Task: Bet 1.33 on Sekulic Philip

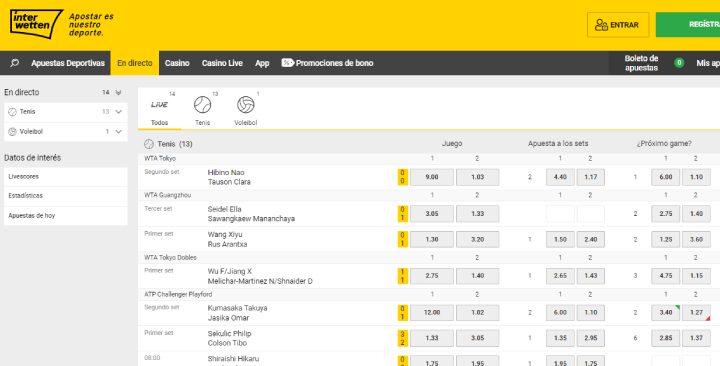Action: tap(432, 338)
